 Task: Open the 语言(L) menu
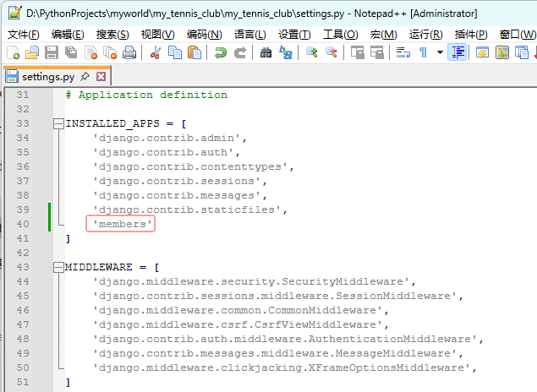(249, 35)
